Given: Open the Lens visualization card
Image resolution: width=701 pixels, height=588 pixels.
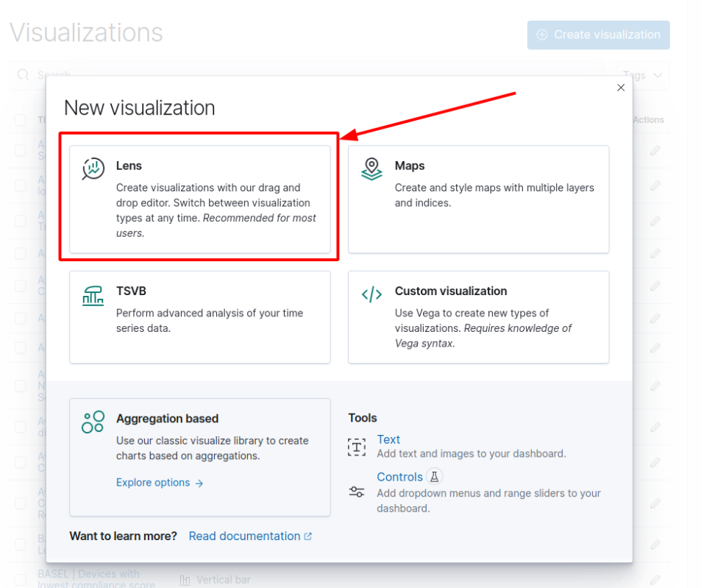Looking at the screenshot, I should (x=199, y=199).
